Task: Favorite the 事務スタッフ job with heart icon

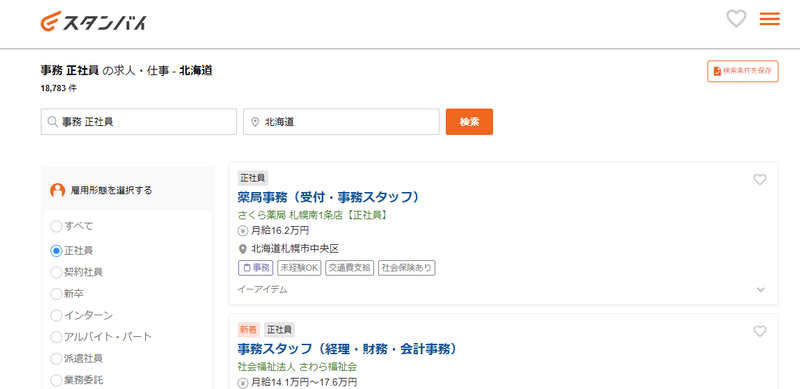Action: pyautogui.click(x=760, y=331)
